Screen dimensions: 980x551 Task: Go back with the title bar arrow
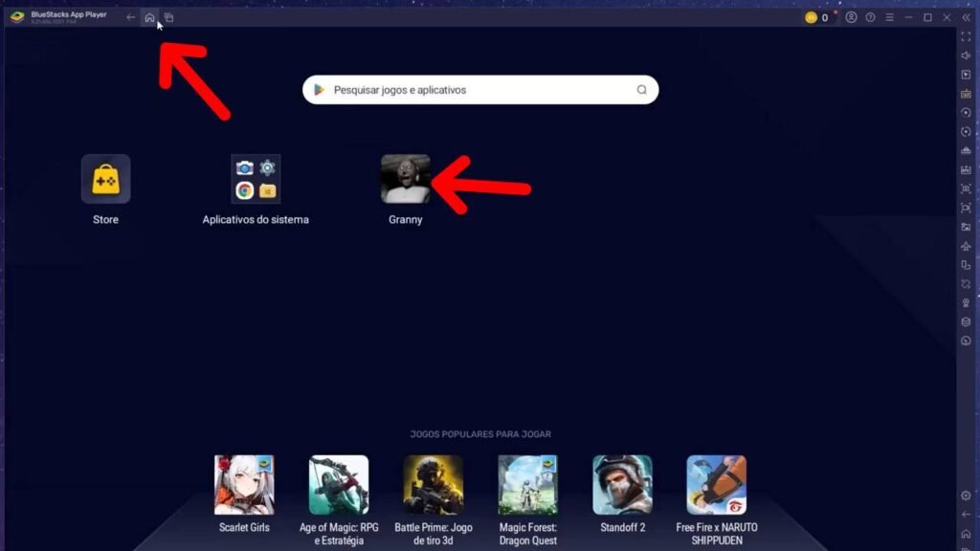(130, 17)
